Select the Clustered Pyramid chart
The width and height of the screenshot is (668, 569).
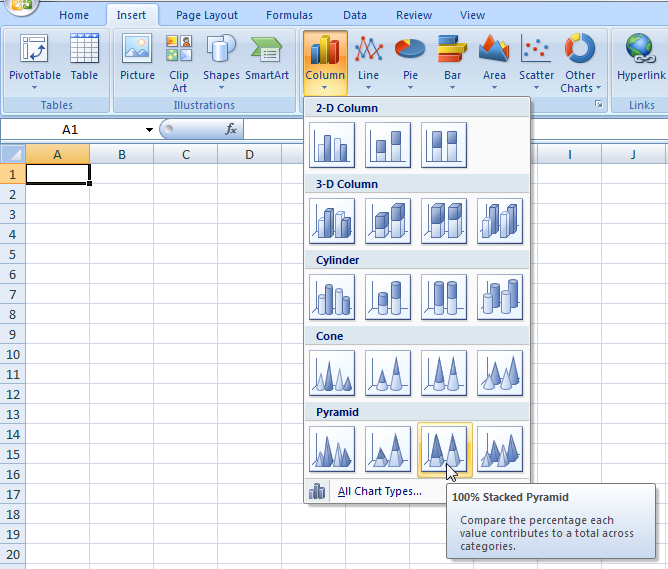click(332, 449)
